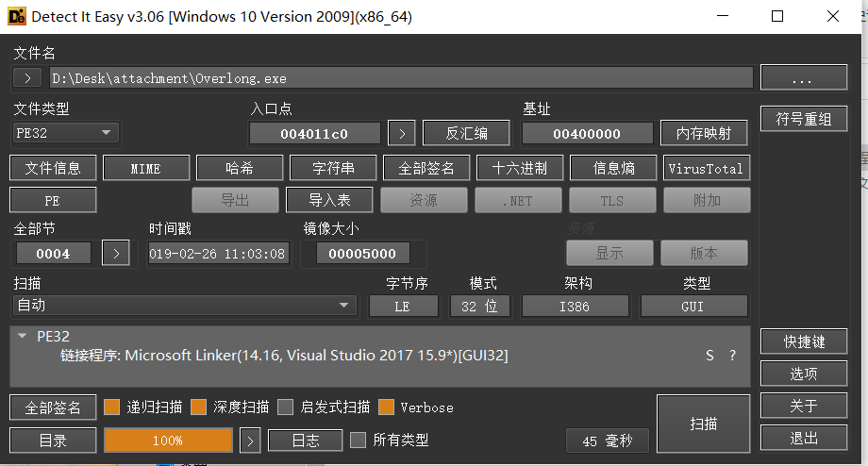Screen dimensions: 868x466
Task: Click the timestamp field
Action: pyautogui.click(x=218, y=254)
